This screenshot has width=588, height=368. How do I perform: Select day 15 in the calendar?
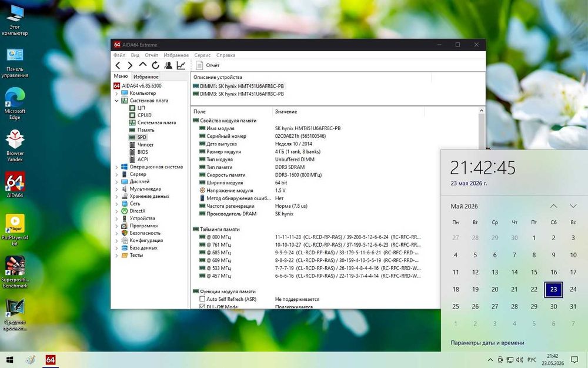pyautogui.click(x=534, y=272)
